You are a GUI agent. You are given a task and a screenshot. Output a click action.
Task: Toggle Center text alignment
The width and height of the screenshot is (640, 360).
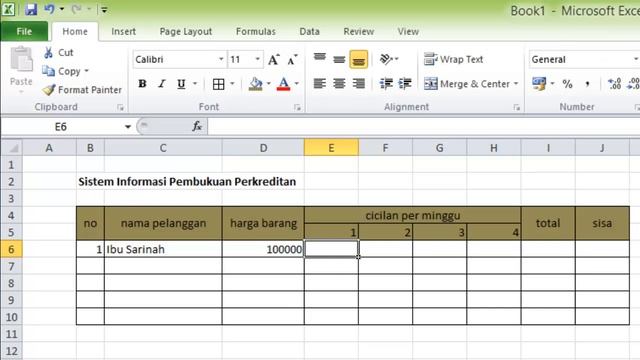click(x=339, y=84)
